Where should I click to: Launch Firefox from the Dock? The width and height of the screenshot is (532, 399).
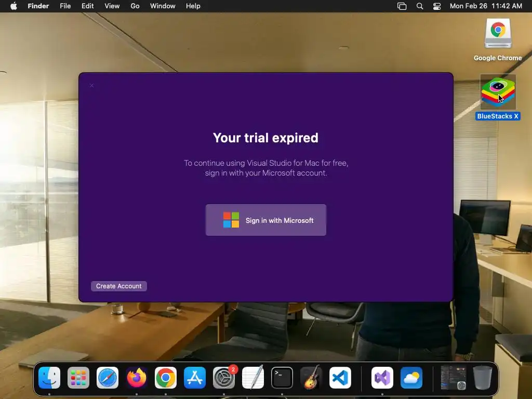click(137, 378)
